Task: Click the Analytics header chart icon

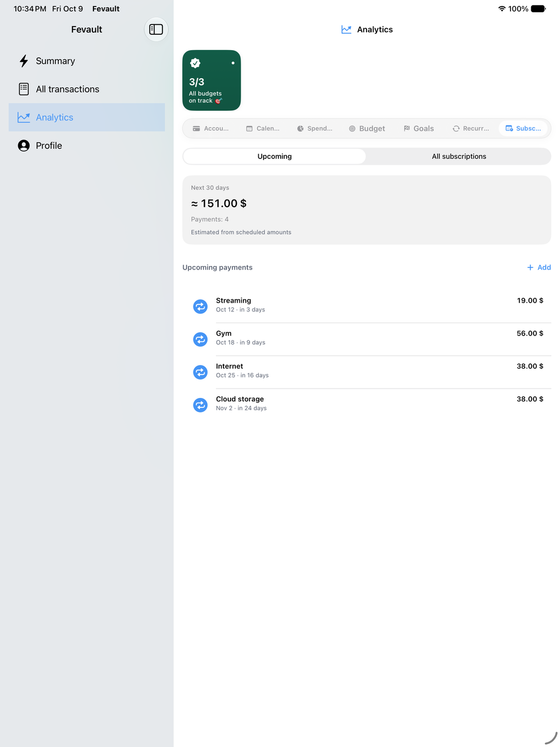Action: (346, 29)
